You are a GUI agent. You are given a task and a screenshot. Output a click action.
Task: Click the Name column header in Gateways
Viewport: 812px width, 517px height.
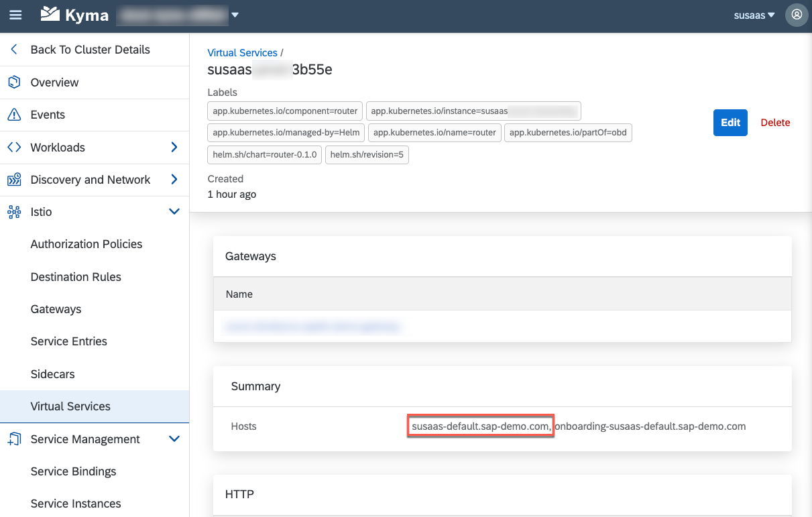coord(239,294)
